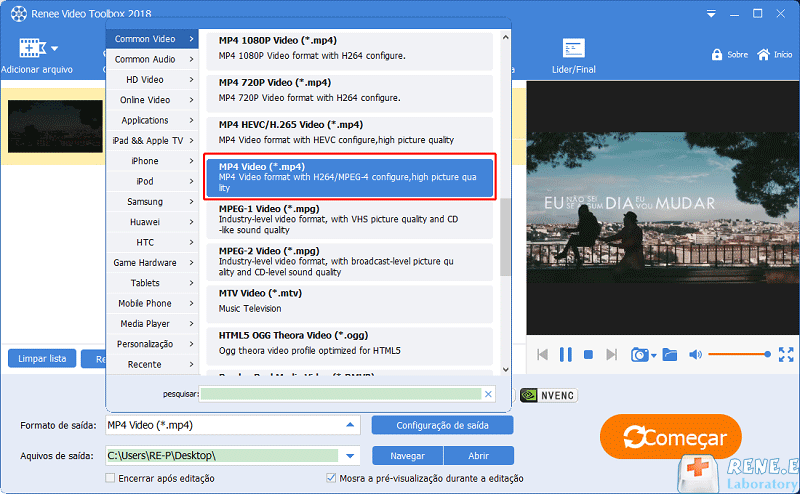Expand Game Hardware submenu arrow
This screenshot has width=800, height=494.
tap(191, 263)
